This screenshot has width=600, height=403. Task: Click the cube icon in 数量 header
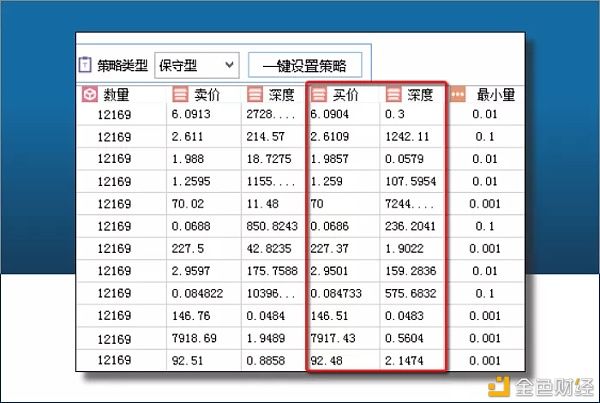pyautogui.click(x=90, y=95)
